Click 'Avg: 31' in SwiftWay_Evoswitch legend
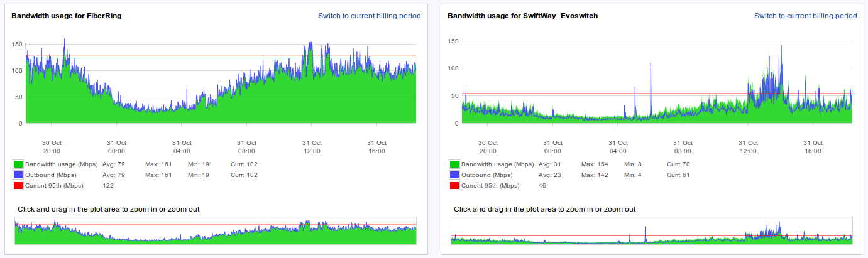 (549, 164)
